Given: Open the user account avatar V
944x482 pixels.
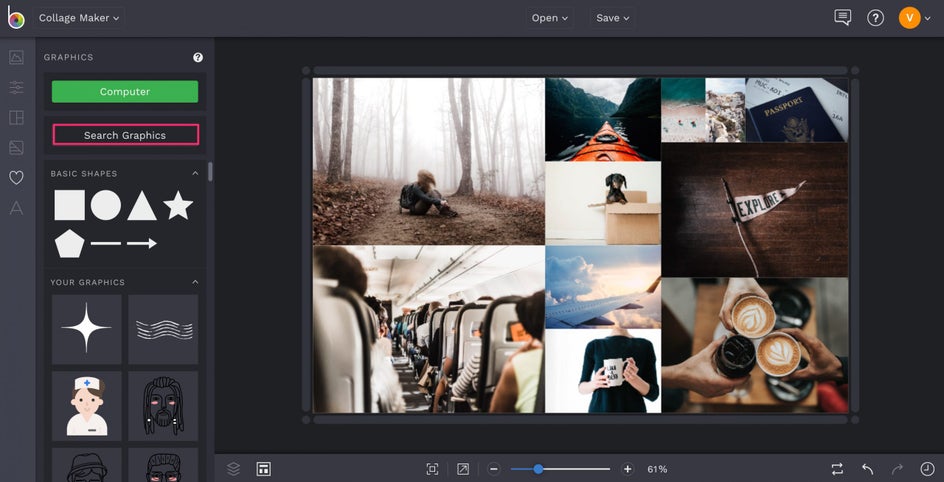Looking at the screenshot, I should pyautogui.click(x=909, y=18).
